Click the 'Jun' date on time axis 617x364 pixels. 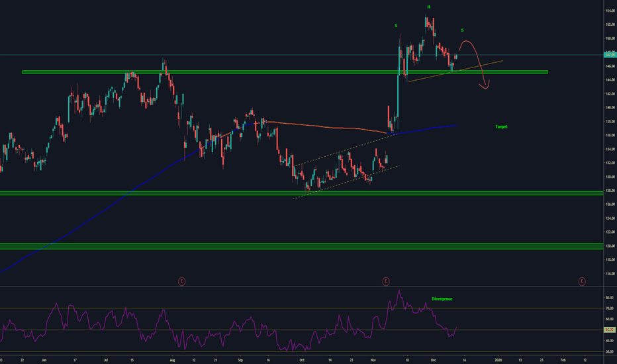click(x=44, y=360)
